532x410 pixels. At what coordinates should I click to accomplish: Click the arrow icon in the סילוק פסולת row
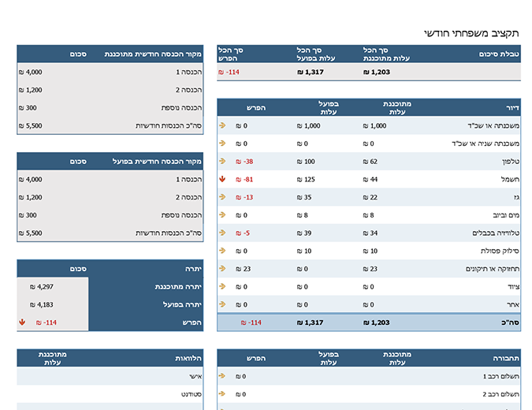(222, 251)
